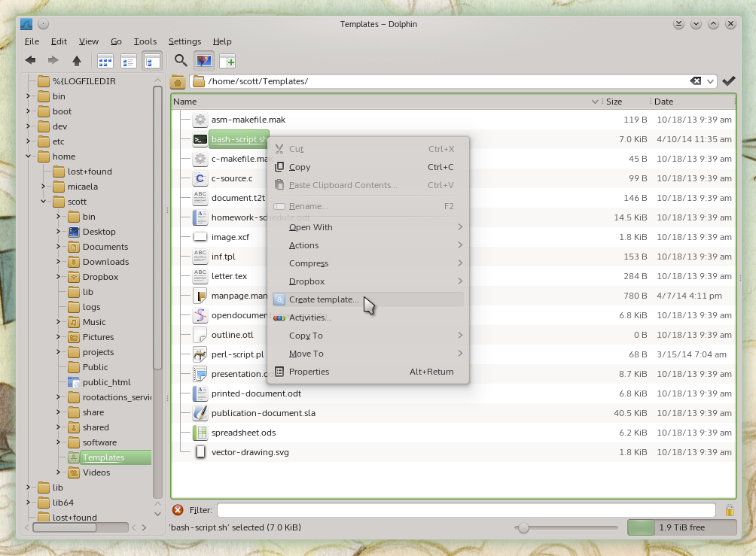756x556 pixels.
Task: Open the Help menu
Action: tap(222, 41)
